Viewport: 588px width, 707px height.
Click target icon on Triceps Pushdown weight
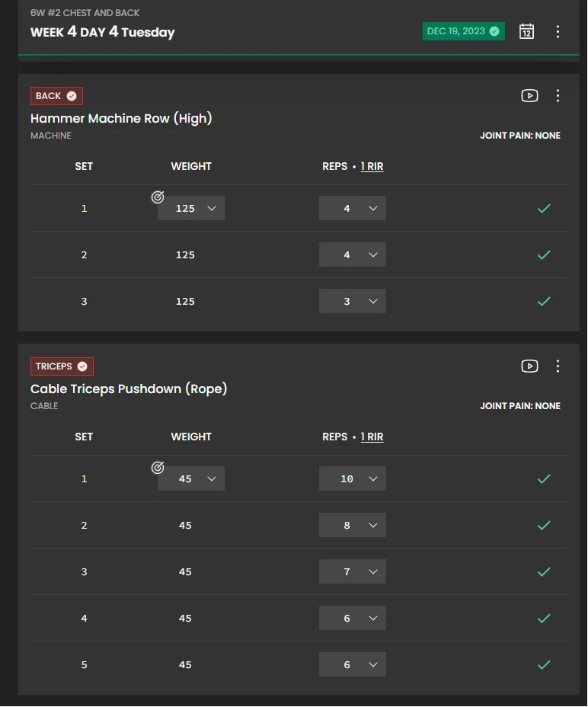[x=158, y=468]
